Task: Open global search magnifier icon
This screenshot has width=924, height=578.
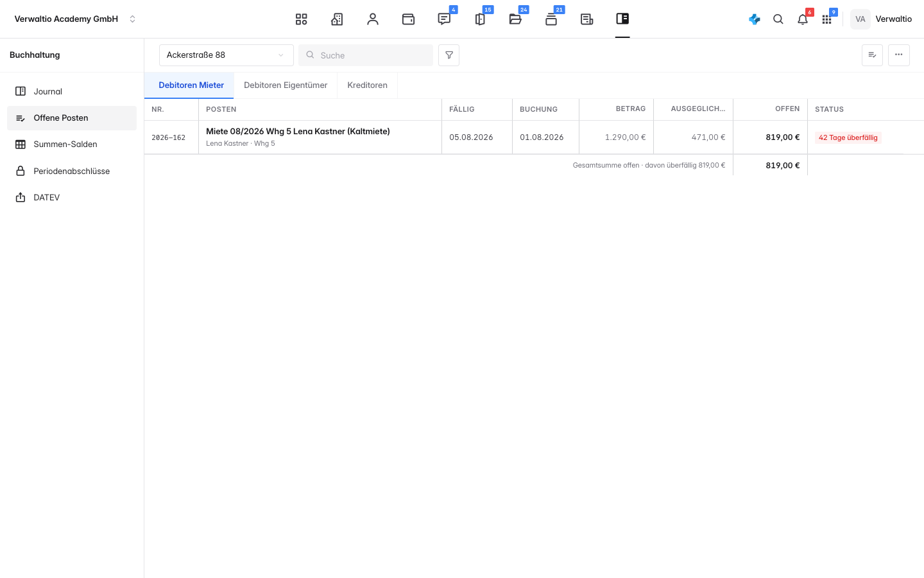Action: tap(778, 19)
